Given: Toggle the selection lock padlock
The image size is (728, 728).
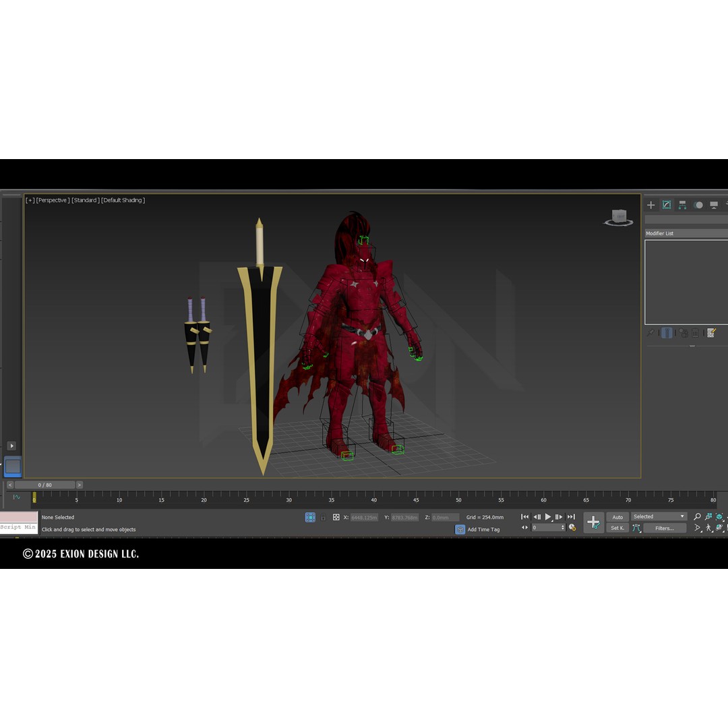Looking at the screenshot, I should pyautogui.click(x=323, y=518).
